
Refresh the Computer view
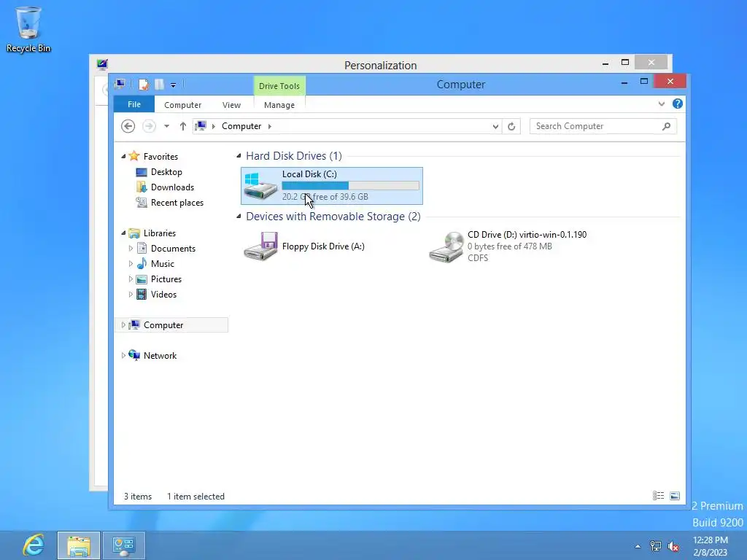511,126
